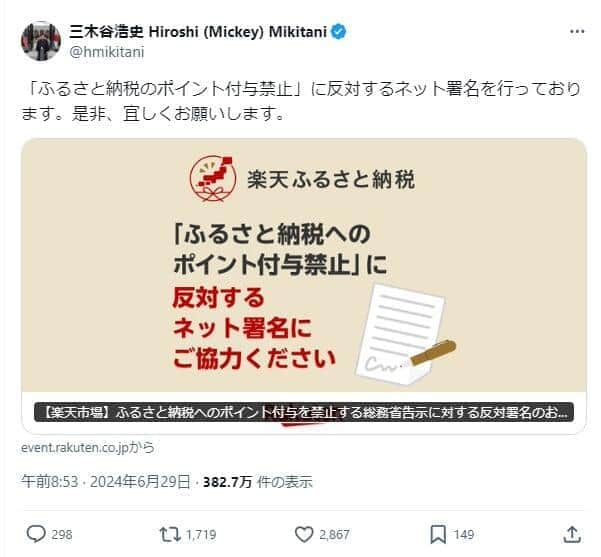Click the reply speech bubble icon
Image resolution: width=601 pixels, height=557 pixels.
[x=36, y=534]
